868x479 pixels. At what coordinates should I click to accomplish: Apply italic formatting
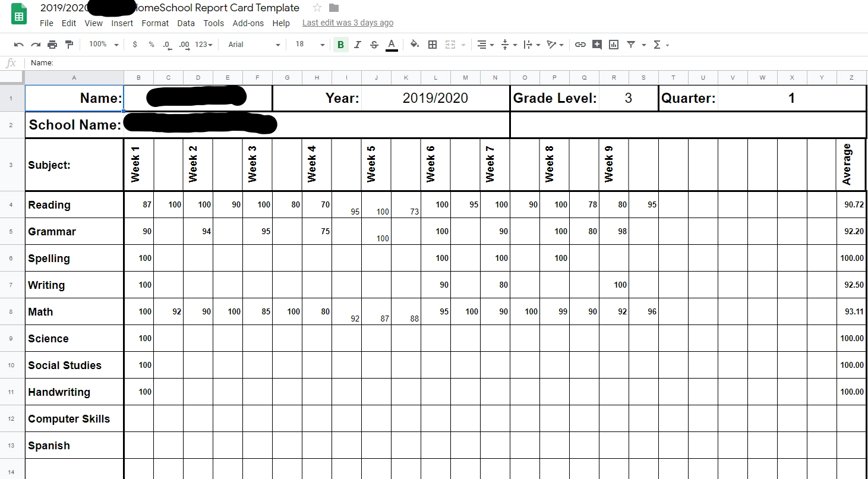pos(357,44)
